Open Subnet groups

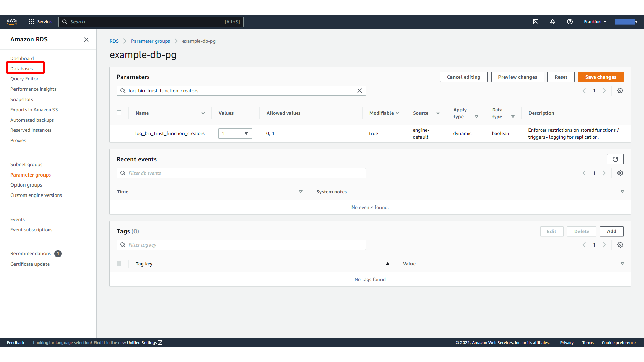coord(27,164)
